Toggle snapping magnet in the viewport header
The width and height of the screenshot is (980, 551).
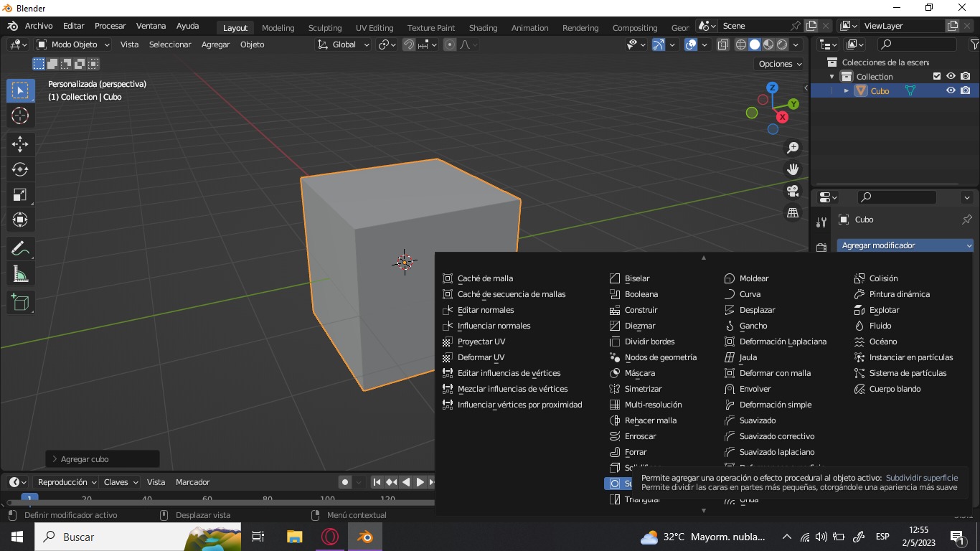point(409,44)
